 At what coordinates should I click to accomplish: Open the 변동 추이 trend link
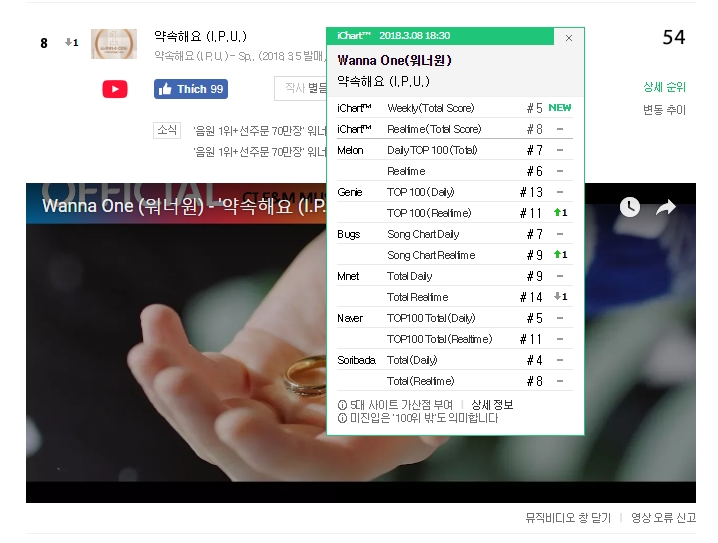tap(664, 109)
